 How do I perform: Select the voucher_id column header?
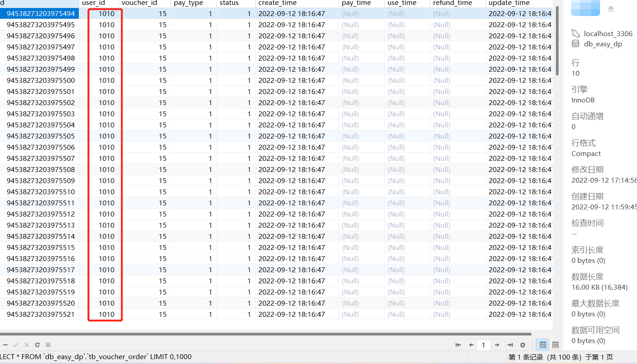pos(139,3)
